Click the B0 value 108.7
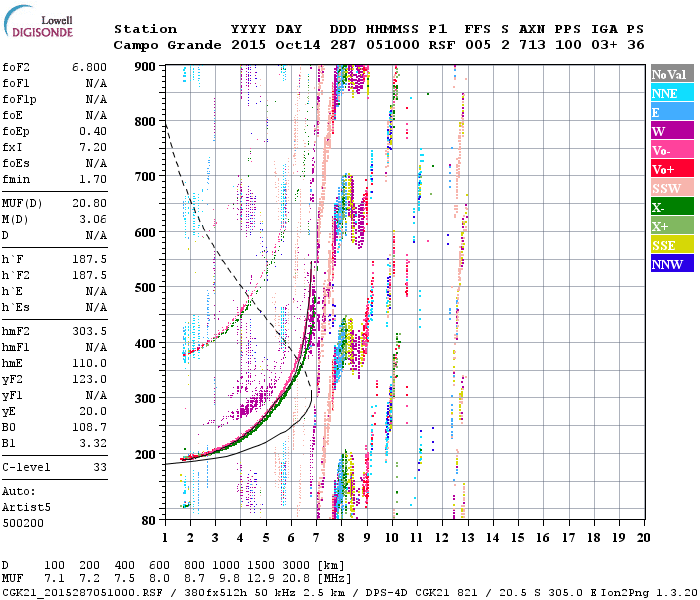The image size is (700, 600). click(89, 427)
